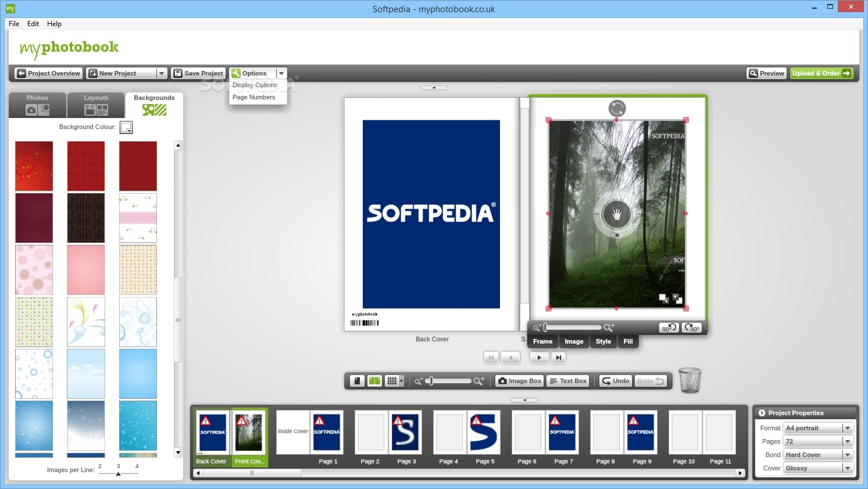Viewport: 868px width, 489px height.
Task: Click Undo
Action: (616, 381)
